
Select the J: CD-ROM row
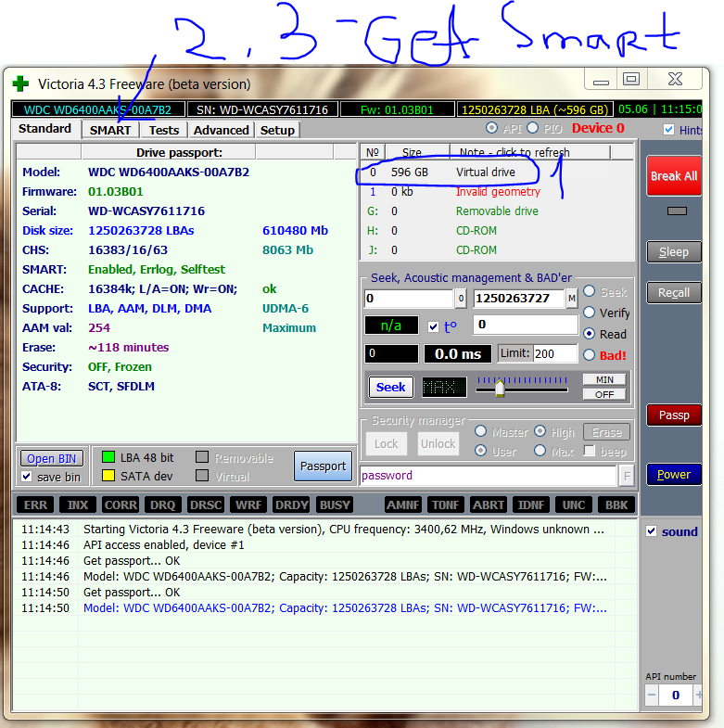click(497, 250)
